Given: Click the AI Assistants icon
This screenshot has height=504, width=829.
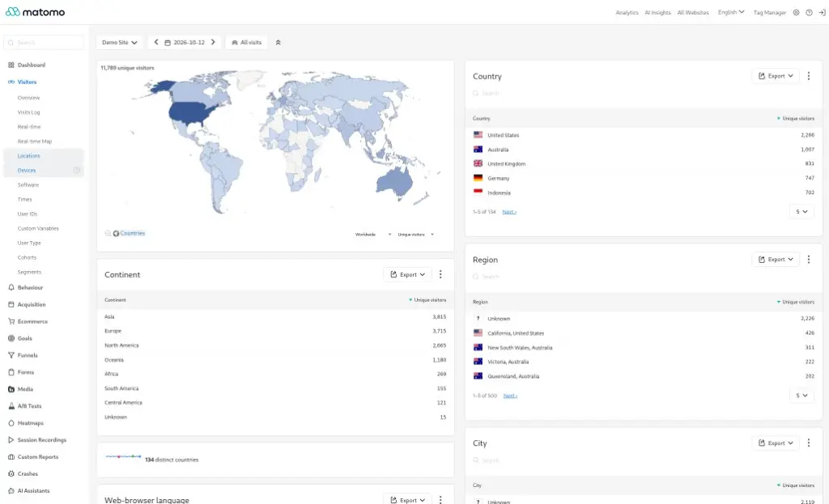Looking at the screenshot, I should tap(11, 490).
